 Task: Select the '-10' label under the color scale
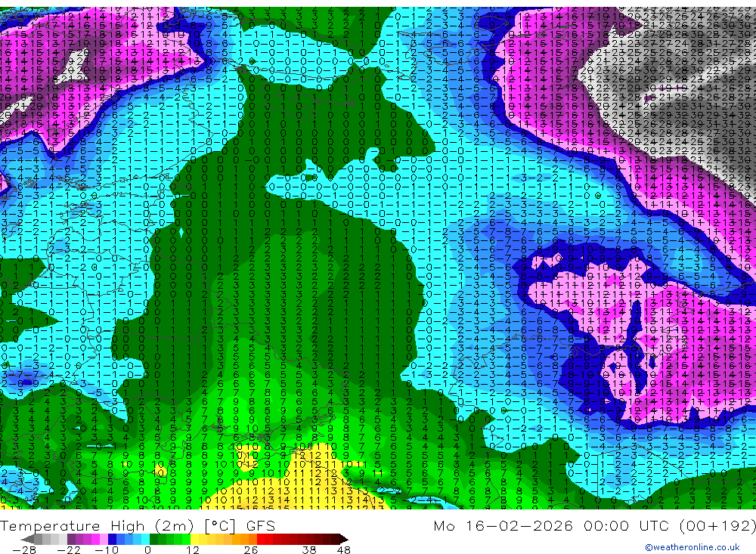coord(107,549)
